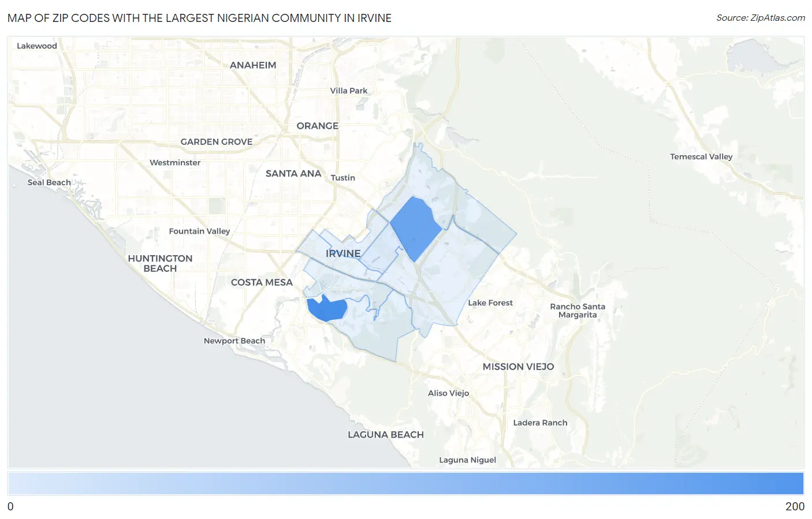Click the map title heading text
The image size is (812, 519).
tap(199, 18)
